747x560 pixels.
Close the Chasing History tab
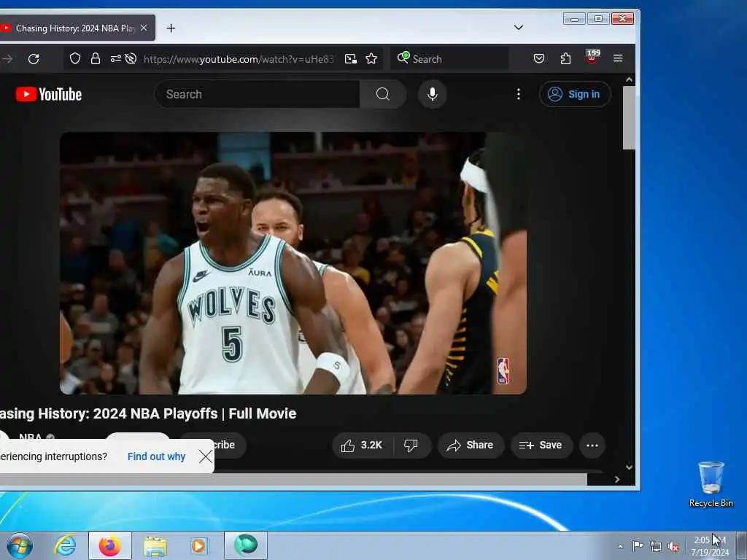pyautogui.click(x=144, y=28)
